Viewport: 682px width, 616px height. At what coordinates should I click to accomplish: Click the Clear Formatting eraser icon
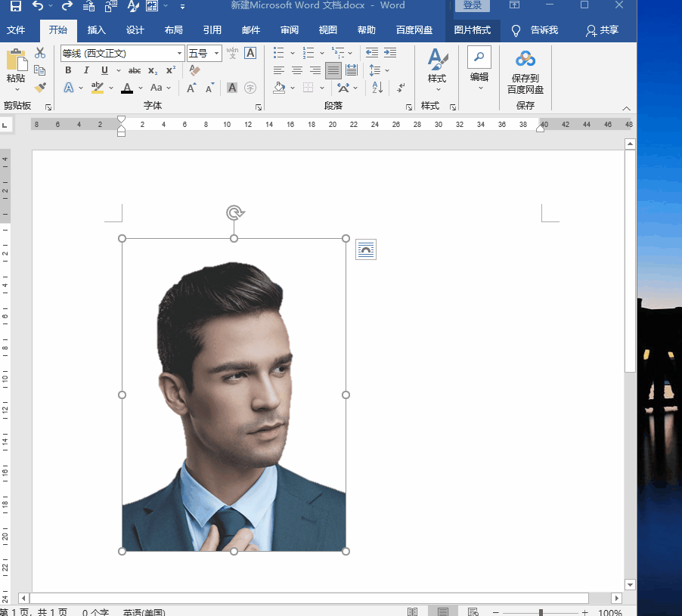tap(194, 70)
